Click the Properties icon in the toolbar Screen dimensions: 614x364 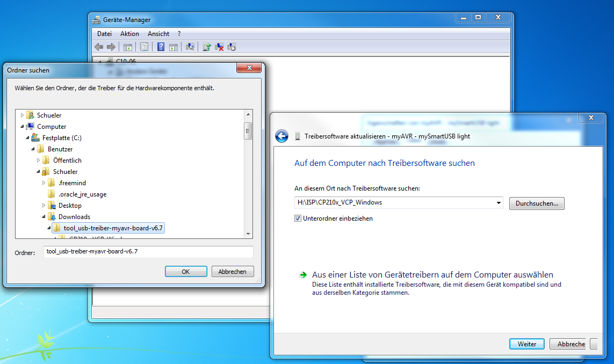click(144, 47)
